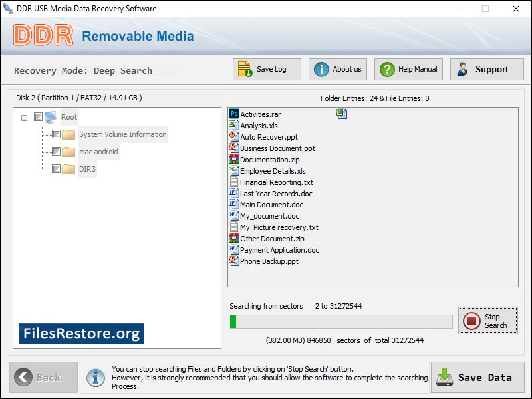
Task: Select the WinRAR icon next to Documentation.zip
Action: [232, 158]
